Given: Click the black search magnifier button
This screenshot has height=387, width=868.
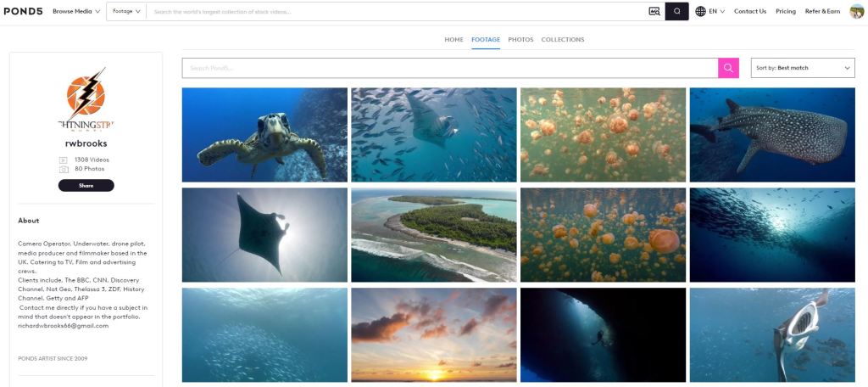Looking at the screenshot, I should [676, 12].
